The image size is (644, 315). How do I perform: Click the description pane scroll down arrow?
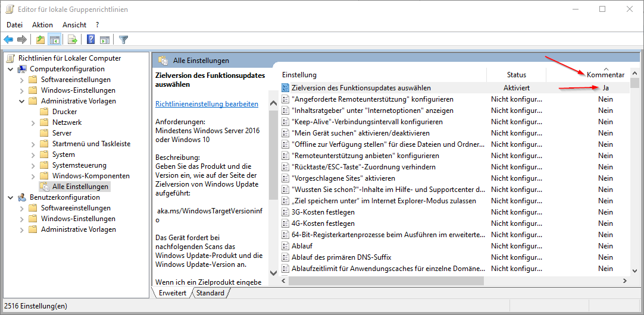(273, 272)
